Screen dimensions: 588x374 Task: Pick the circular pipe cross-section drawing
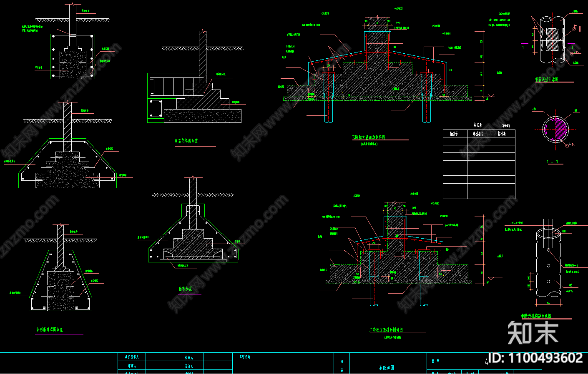(556, 130)
